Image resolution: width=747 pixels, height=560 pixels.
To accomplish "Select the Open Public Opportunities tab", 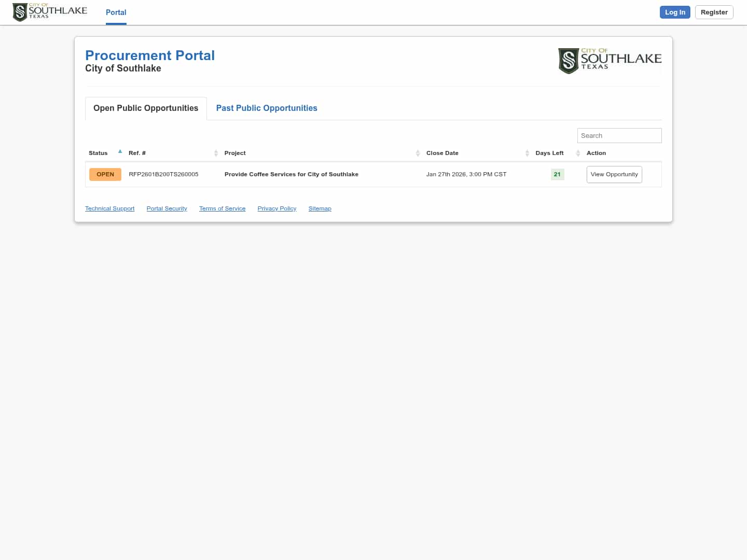I will coord(145,108).
